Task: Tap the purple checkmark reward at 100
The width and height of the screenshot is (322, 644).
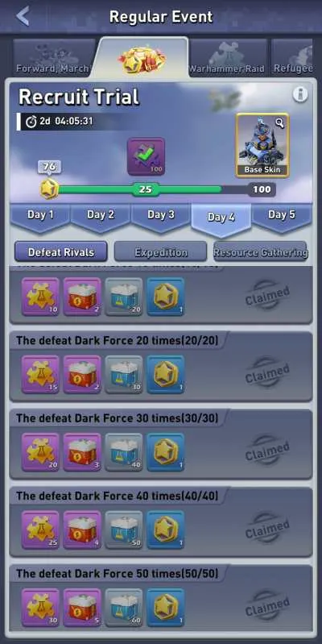Action: pyautogui.click(x=146, y=156)
